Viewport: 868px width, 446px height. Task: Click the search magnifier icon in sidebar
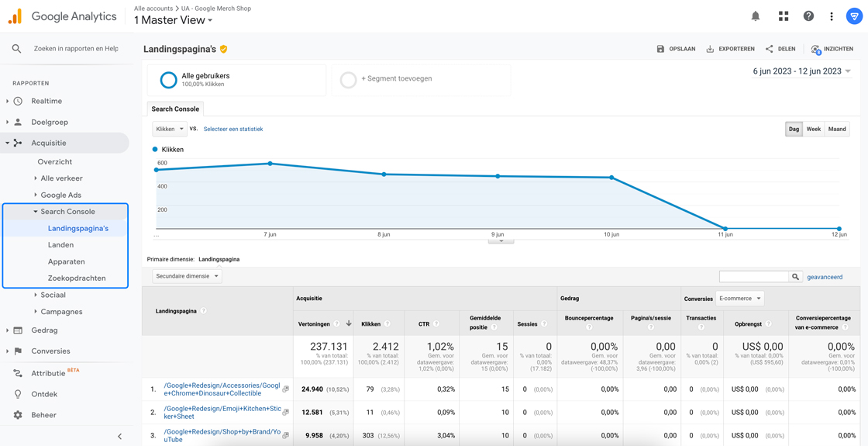point(16,49)
